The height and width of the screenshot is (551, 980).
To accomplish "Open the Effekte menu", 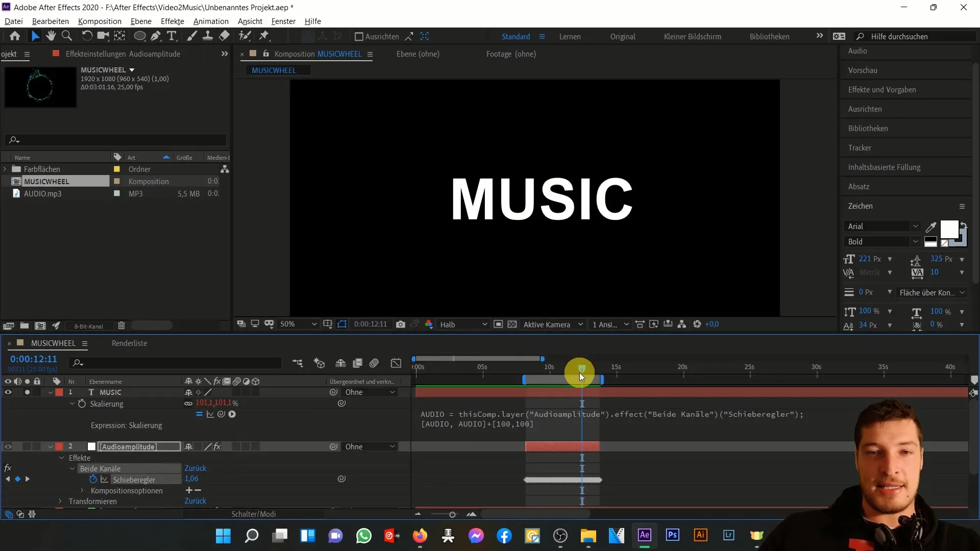I will coord(173,21).
